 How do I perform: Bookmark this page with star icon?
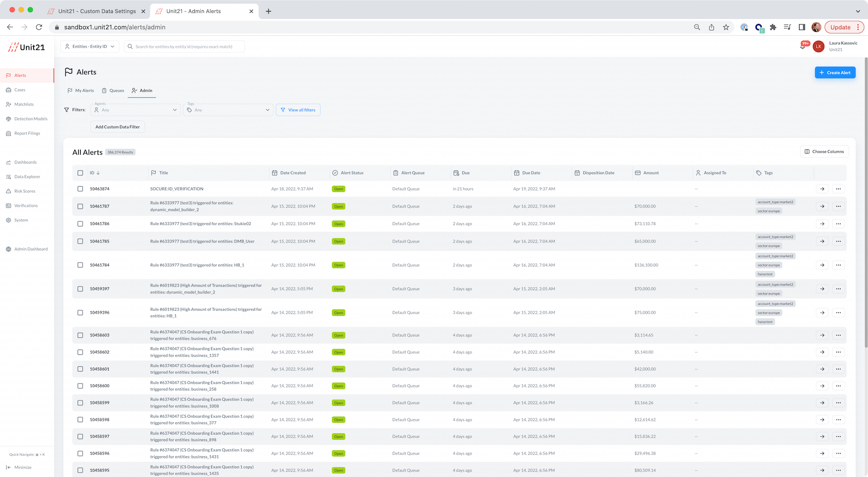tap(726, 27)
